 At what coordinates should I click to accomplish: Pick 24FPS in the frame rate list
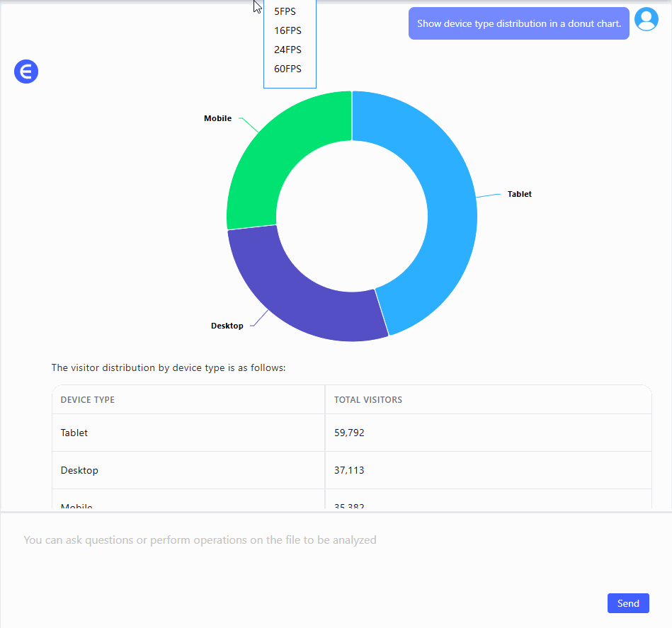[287, 50]
